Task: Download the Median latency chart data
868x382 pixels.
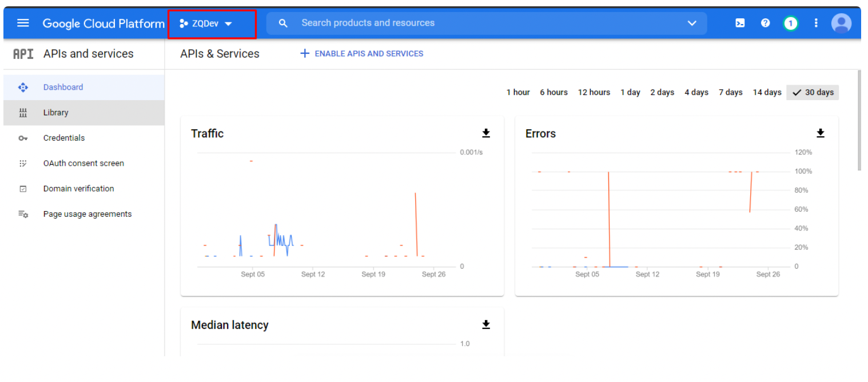Action: pos(486,325)
